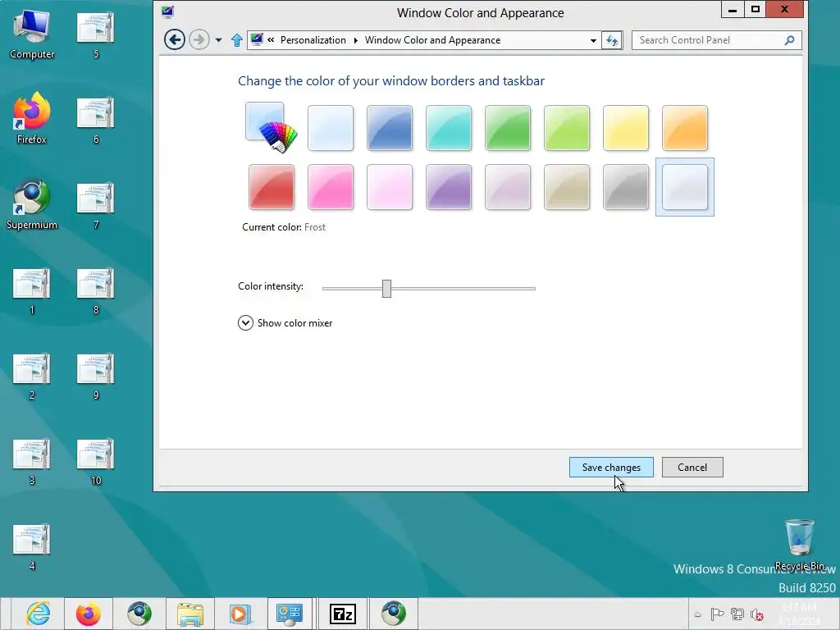Select desktop archive labeled 3
The width and height of the screenshot is (840, 630).
coord(32,462)
